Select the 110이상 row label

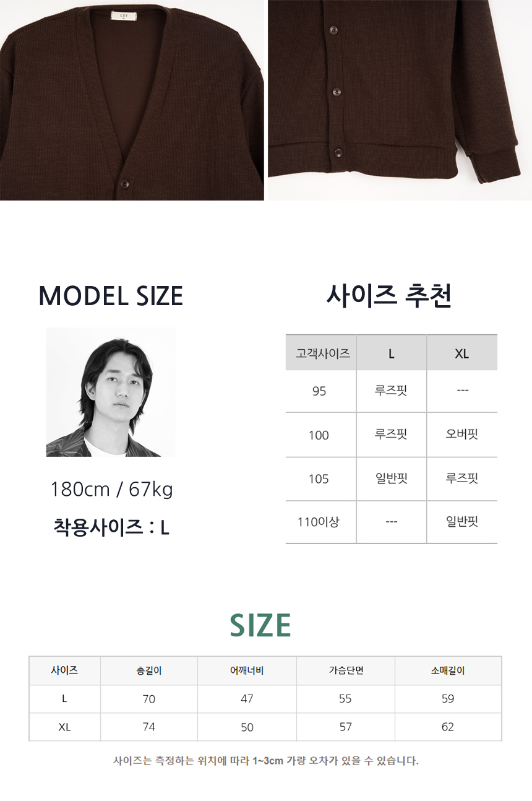pyautogui.click(x=319, y=522)
